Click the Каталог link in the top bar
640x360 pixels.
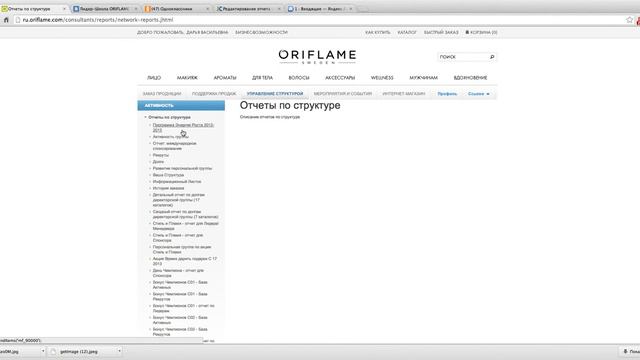[407, 32]
